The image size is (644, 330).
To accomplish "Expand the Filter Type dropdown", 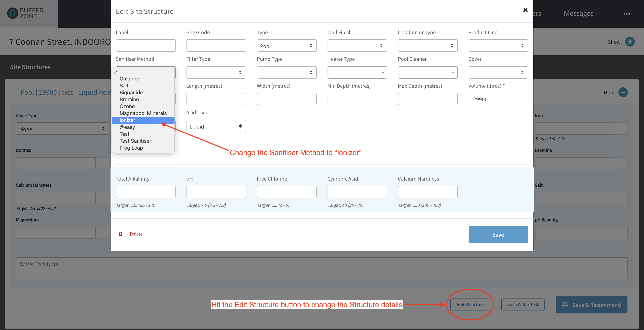I will (216, 72).
